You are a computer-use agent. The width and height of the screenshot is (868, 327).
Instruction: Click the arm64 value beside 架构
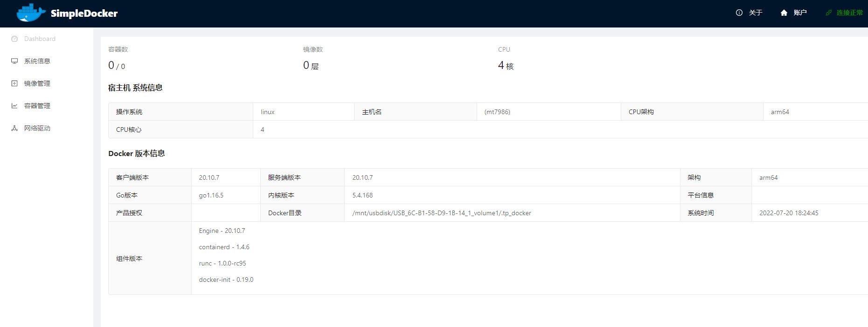tap(768, 177)
